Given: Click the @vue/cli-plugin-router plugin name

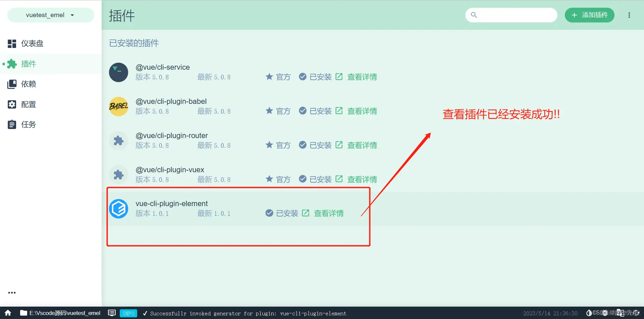Looking at the screenshot, I should (172, 136).
